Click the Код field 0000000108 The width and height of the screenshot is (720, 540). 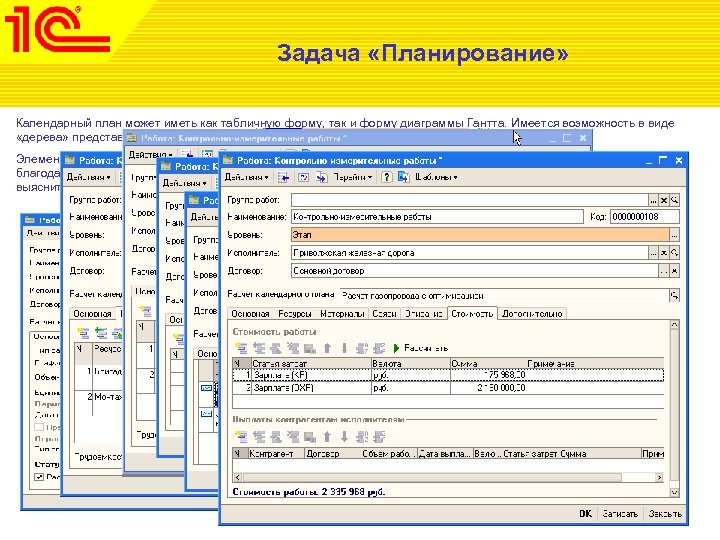645,217
